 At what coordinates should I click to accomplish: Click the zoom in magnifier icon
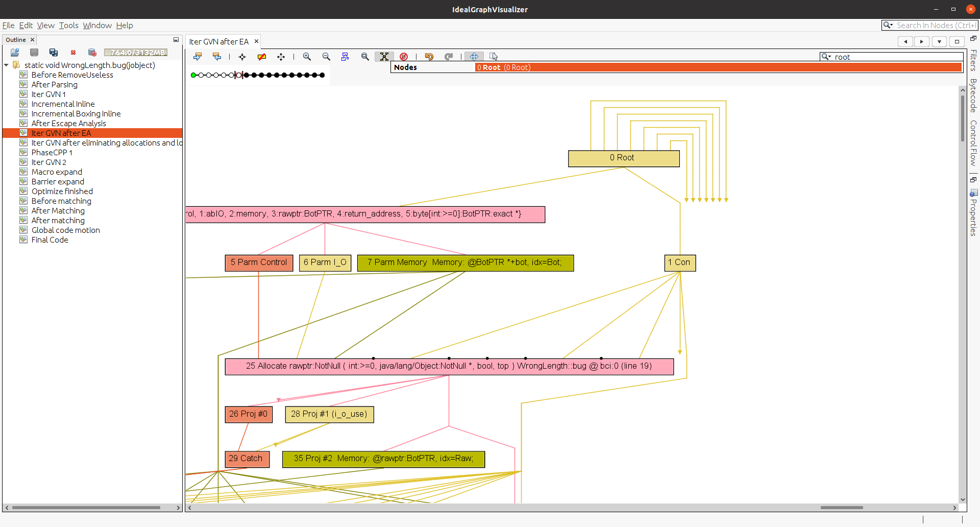coord(307,57)
